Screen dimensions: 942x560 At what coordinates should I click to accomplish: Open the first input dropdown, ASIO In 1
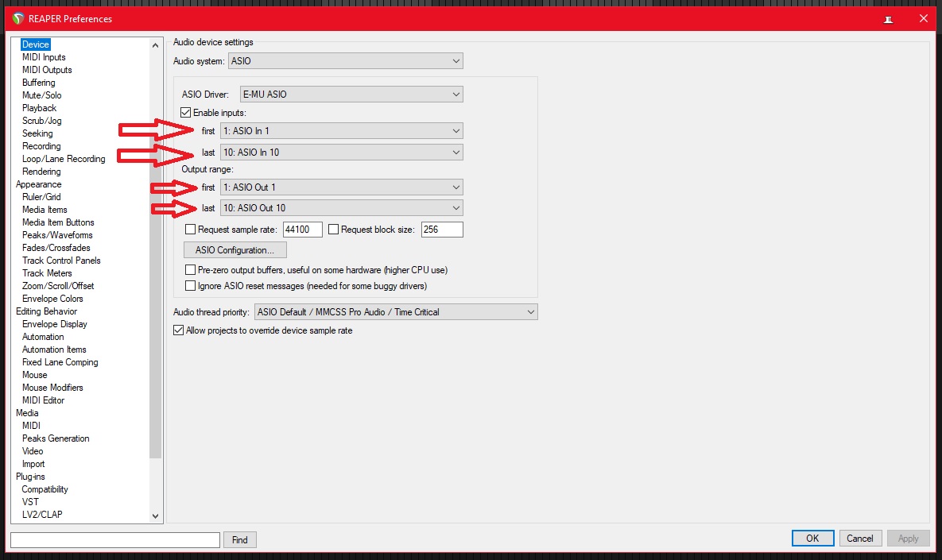click(x=342, y=131)
